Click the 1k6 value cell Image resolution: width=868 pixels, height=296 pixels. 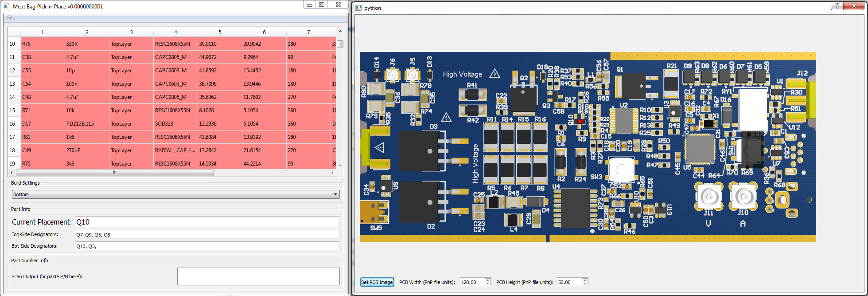pos(87,137)
